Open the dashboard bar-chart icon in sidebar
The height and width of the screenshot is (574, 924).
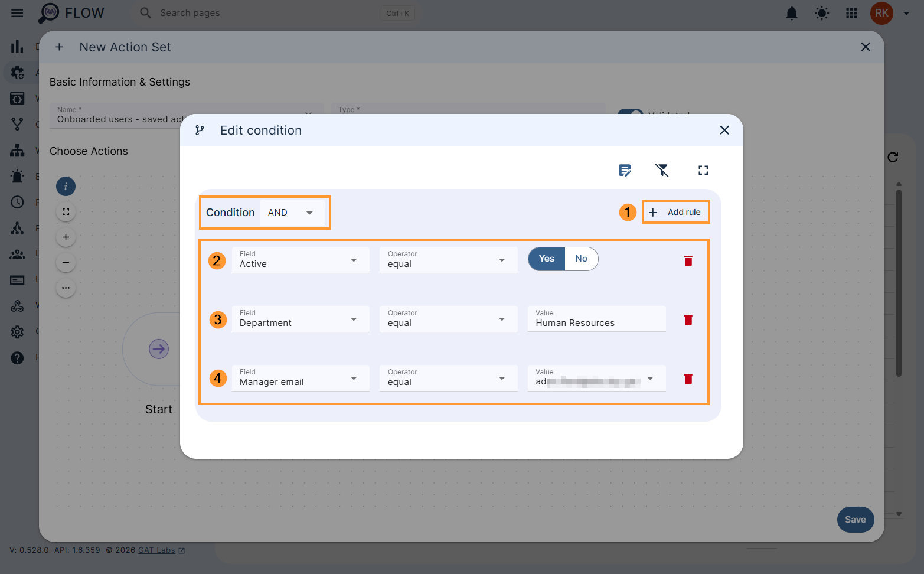(x=17, y=47)
